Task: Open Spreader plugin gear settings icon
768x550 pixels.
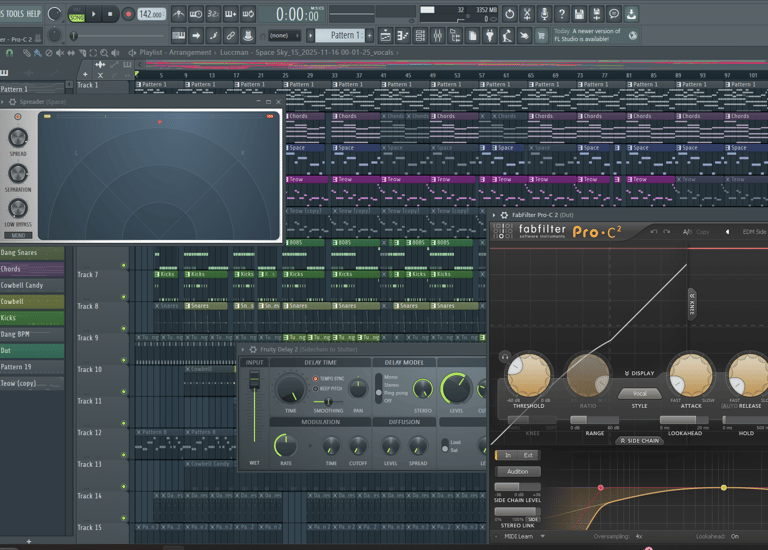Action: tap(14, 102)
